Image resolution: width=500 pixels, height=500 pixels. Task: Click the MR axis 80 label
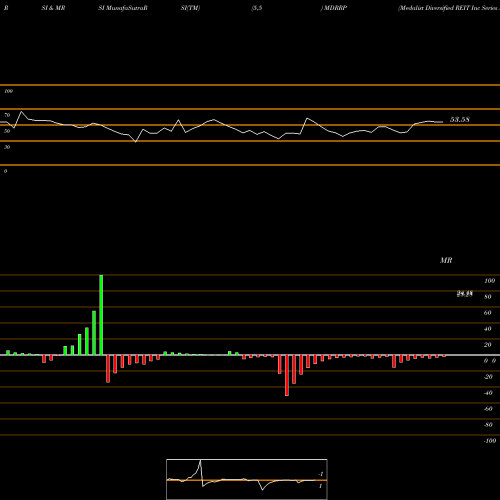tap(488, 297)
